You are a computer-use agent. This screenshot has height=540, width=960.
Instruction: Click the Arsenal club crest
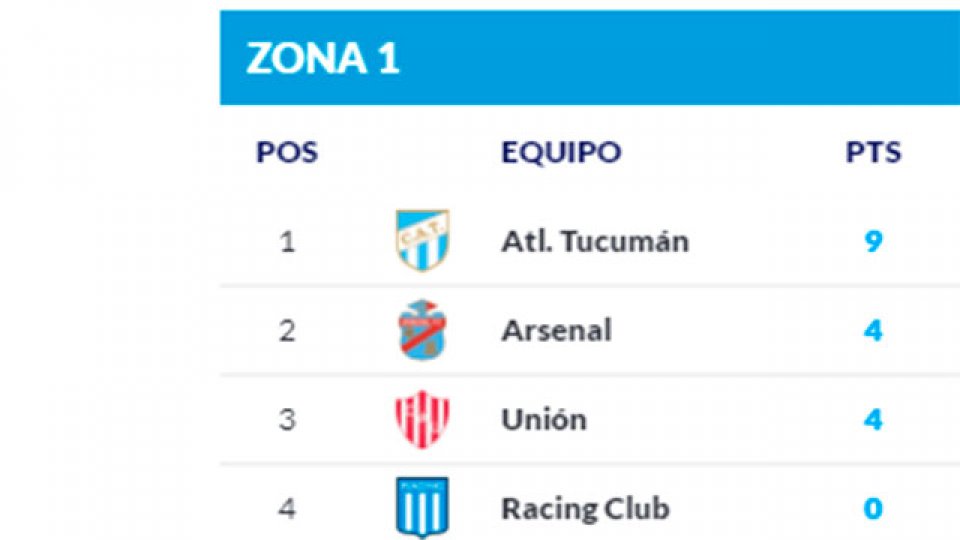(x=423, y=329)
